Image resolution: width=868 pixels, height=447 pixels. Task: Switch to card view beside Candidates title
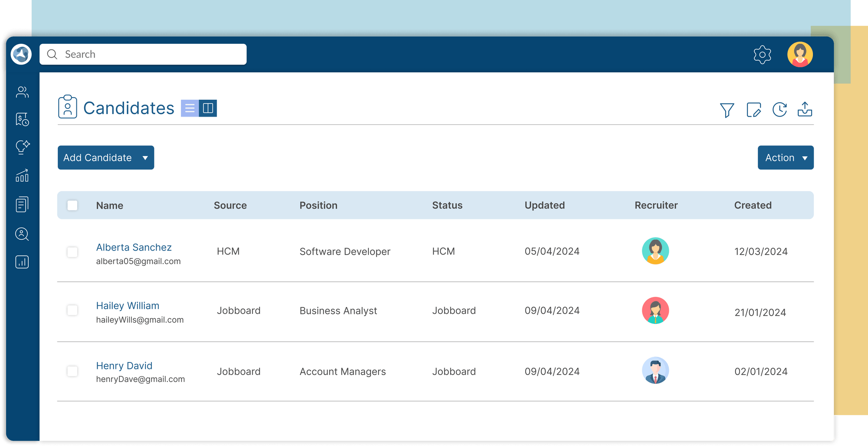209,108
